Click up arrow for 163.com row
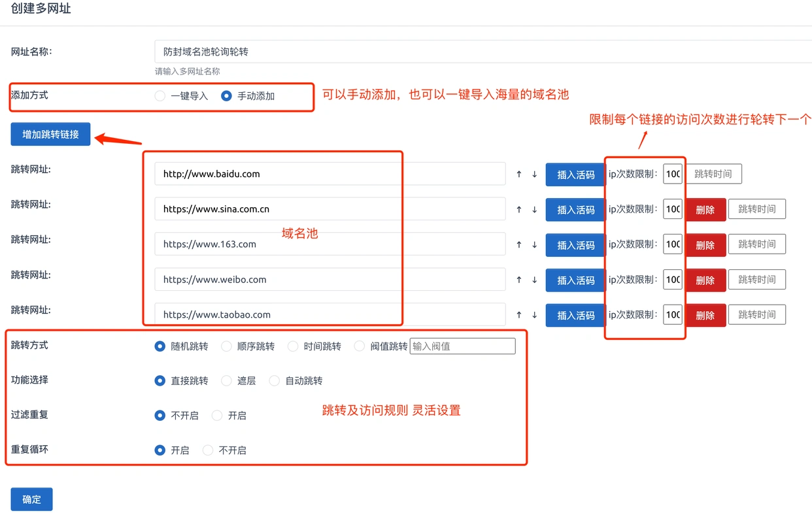This screenshot has width=812, height=517. coord(519,244)
